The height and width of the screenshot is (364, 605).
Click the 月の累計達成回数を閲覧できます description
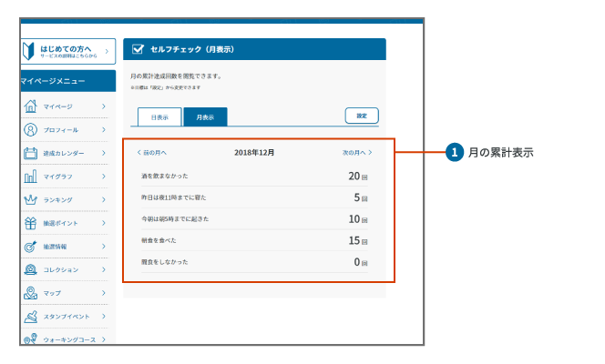point(176,76)
